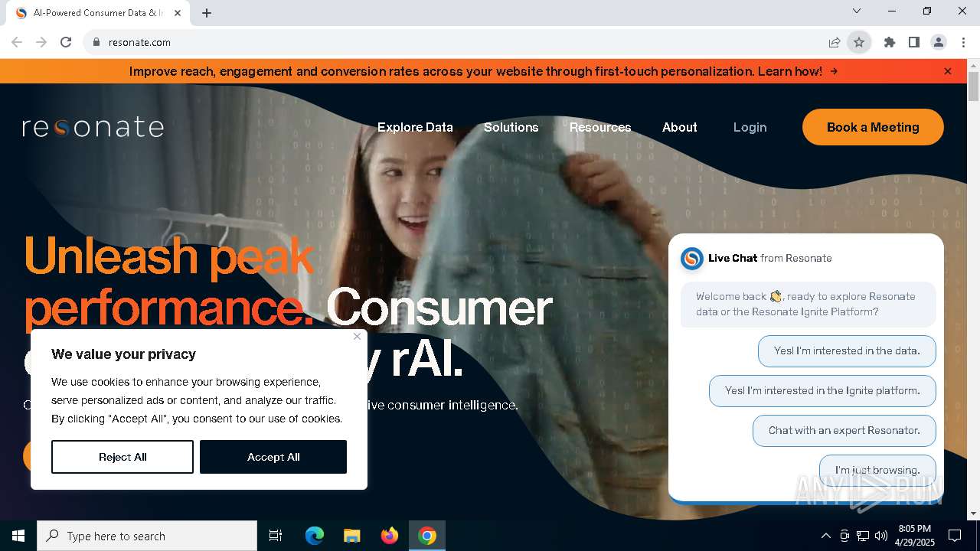Go to the Login page
The height and width of the screenshot is (551, 980).
pos(750,127)
